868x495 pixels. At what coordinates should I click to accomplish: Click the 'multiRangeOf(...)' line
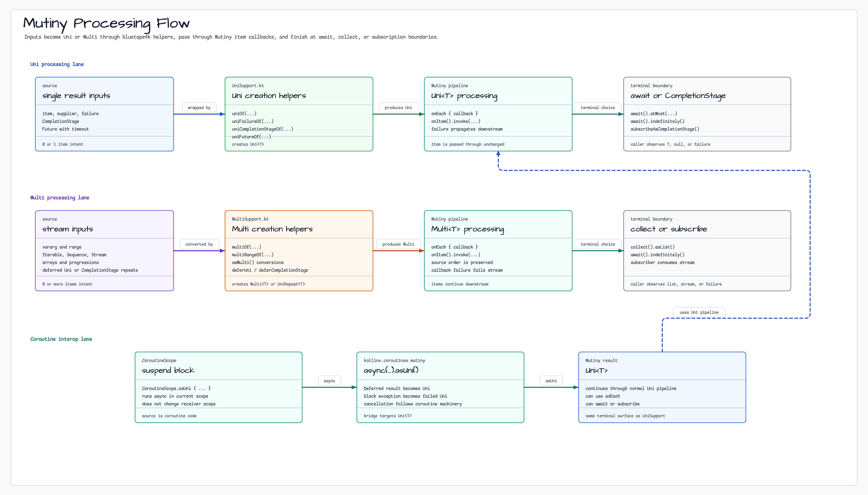253,255
